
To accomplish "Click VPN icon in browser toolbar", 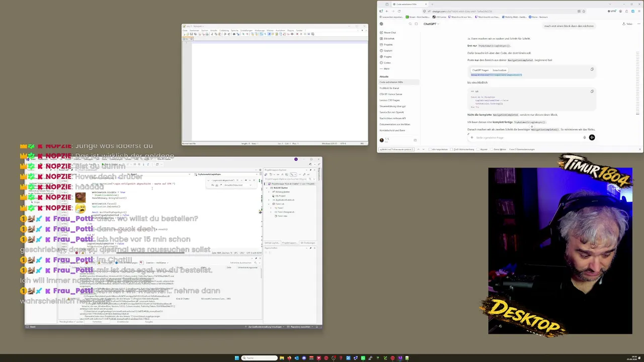I will click(x=612, y=11).
